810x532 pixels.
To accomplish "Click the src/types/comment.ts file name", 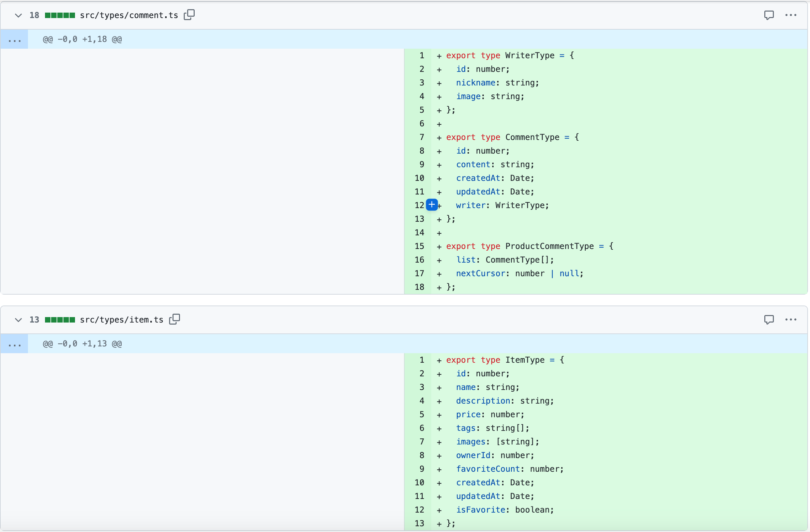I will [x=129, y=15].
